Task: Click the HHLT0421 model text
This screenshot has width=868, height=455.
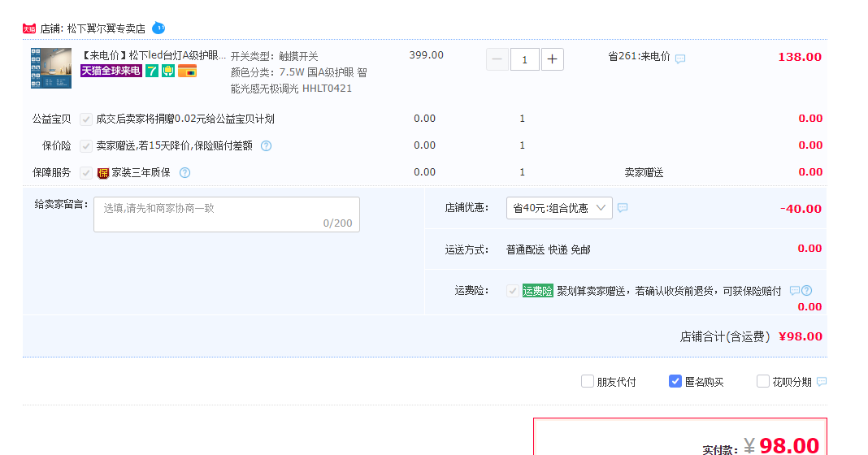Action: click(x=328, y=89)
